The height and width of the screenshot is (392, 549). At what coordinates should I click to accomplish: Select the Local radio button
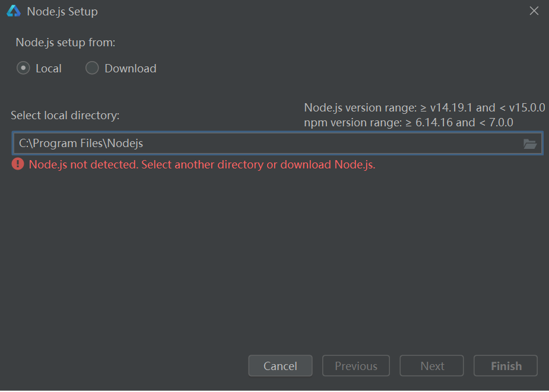pyautogui.click(x=23, y=68)
